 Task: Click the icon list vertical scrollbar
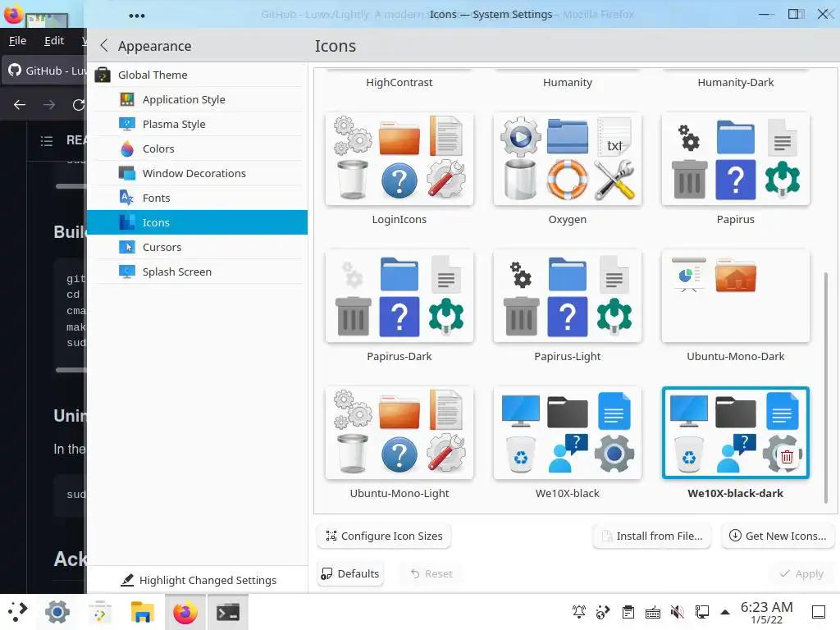[x=825, y=388]
